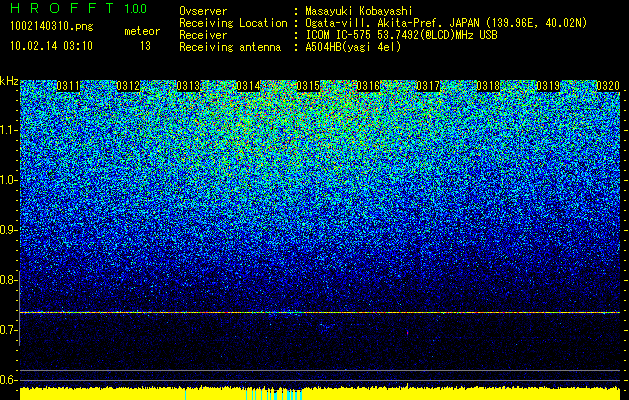This screenshot has width=629, height=400.
Task: Click the red signal dot near 0.7 kHz
Action: 408,333
